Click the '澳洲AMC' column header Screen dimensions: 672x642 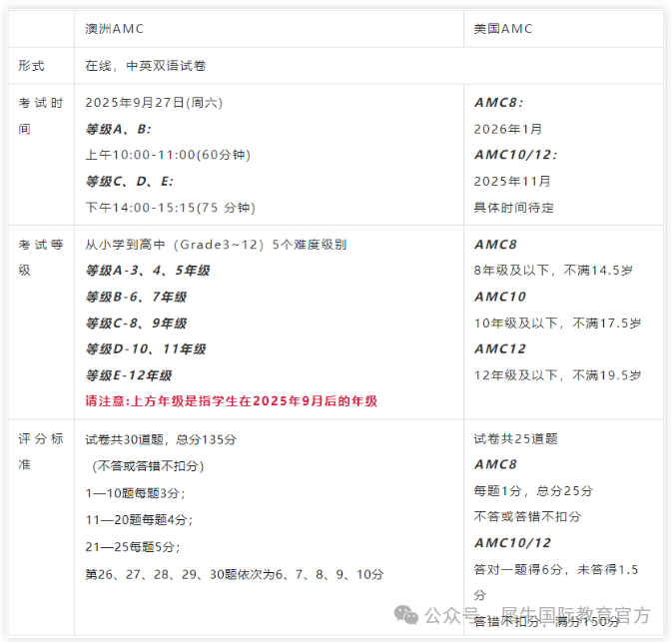point(115,29)
